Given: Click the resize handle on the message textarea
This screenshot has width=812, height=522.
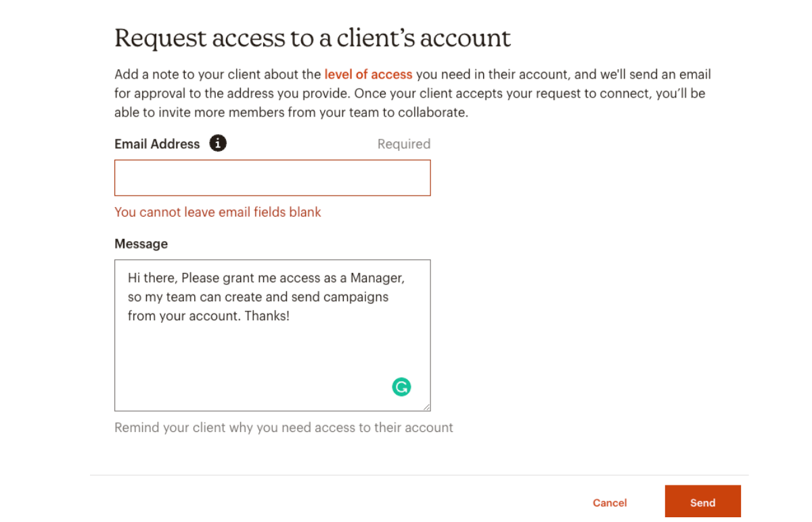Looking at the screenshot, I should [x=428, y=407].
